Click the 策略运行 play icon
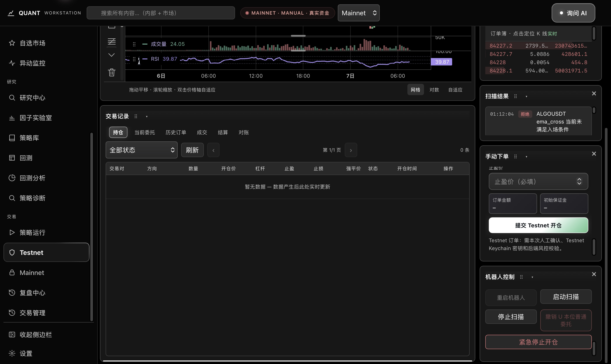Screen dimensions: 611x364 tap(12, 232)
